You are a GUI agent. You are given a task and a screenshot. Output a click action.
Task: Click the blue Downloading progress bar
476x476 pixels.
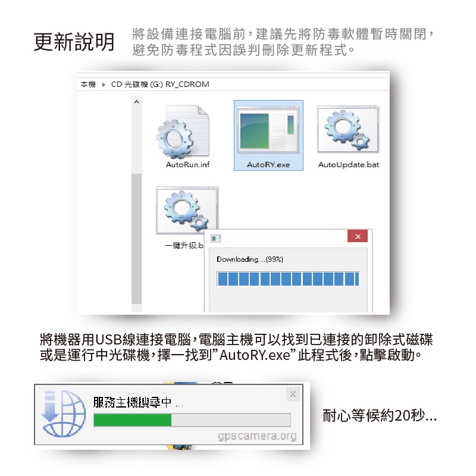click(x=288, y=278)
